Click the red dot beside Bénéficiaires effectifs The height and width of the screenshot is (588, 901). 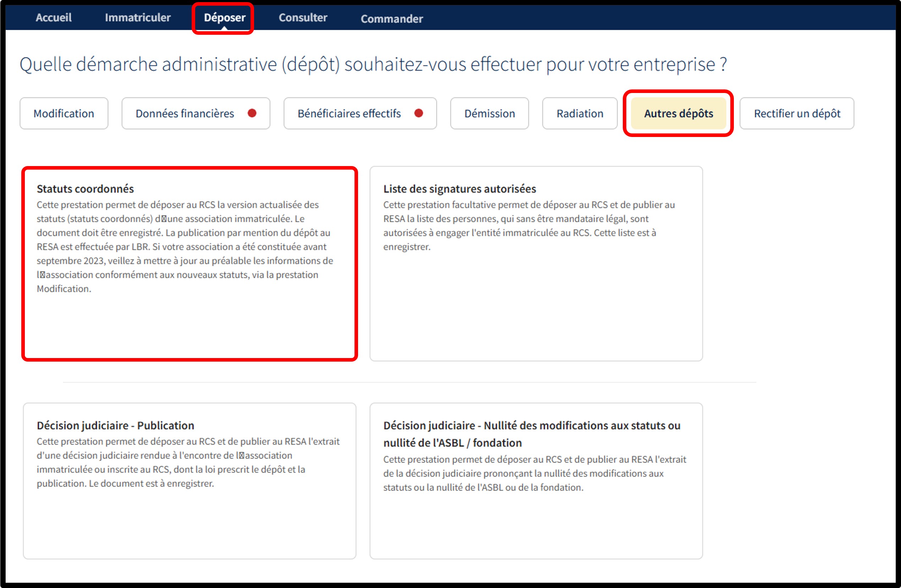click(x=418, y=113)
